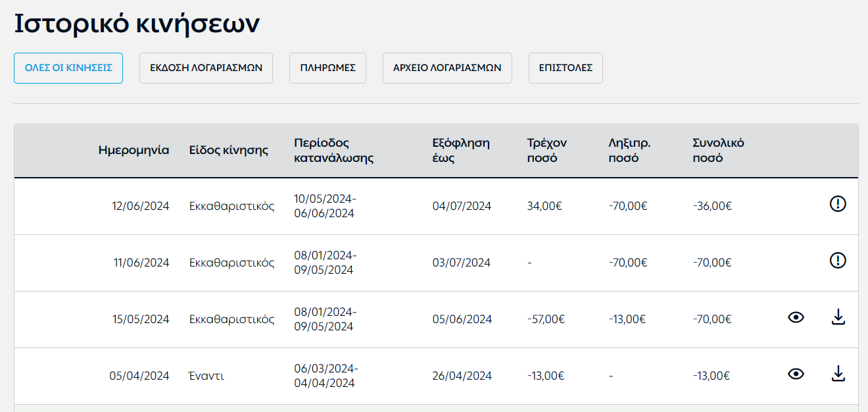Click the Είδος κίνησης column header
868x412 pixels.
[229, 150]
